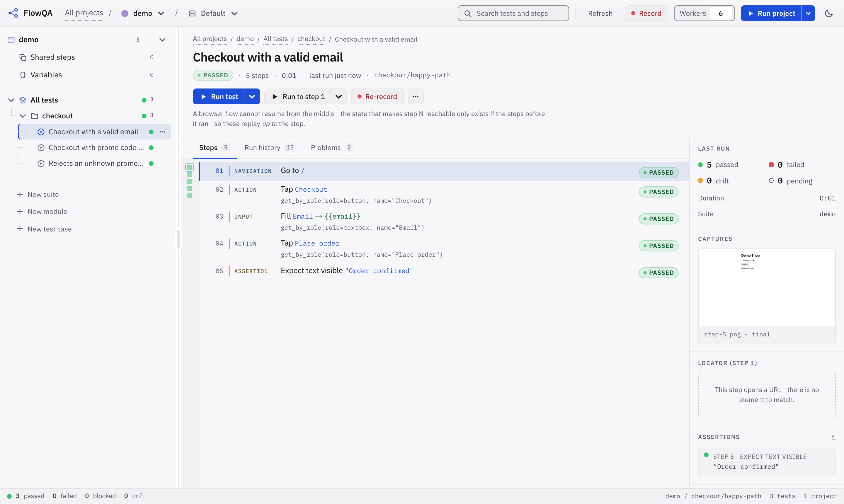The height and width of the screenshot is (504, 844).
Task: Click All projects link in top header
Action: tap(84, 13)
